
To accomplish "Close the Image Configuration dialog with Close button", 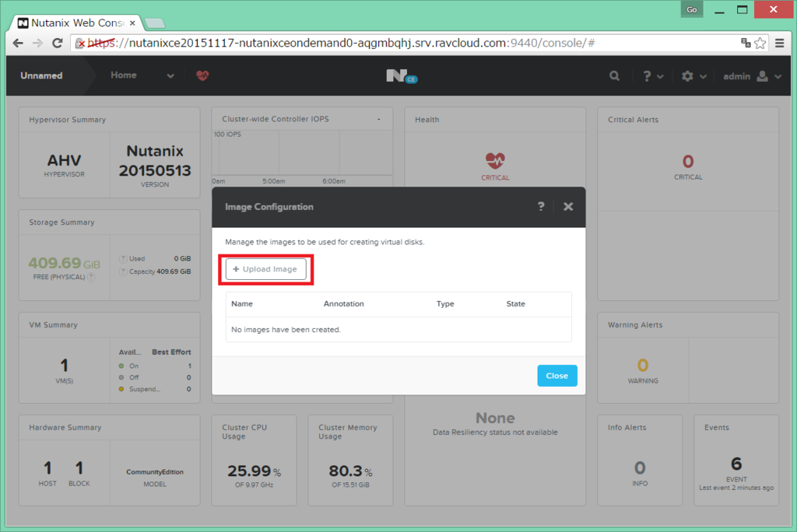I will [x=557, y=376].
